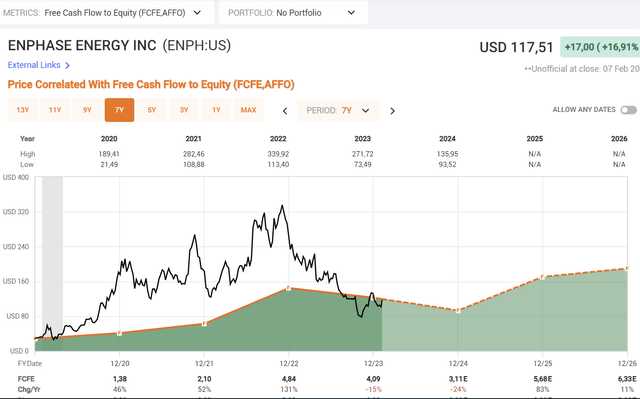The width and height of the screenshot is (640, 399).
Task: Click FCFE estimate 3,11E for 12/24
Action: click(x=458, y=379)
